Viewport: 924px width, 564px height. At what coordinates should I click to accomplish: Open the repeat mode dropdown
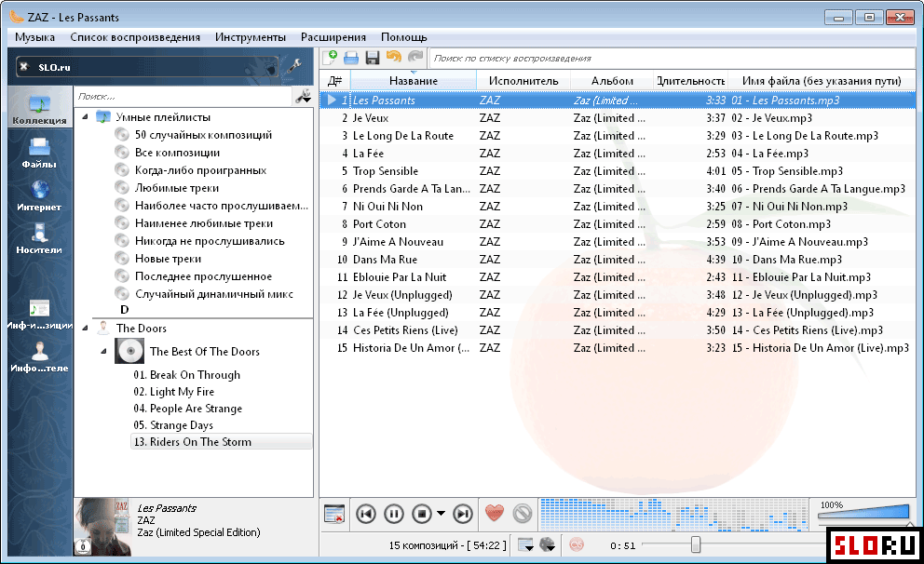525,545
